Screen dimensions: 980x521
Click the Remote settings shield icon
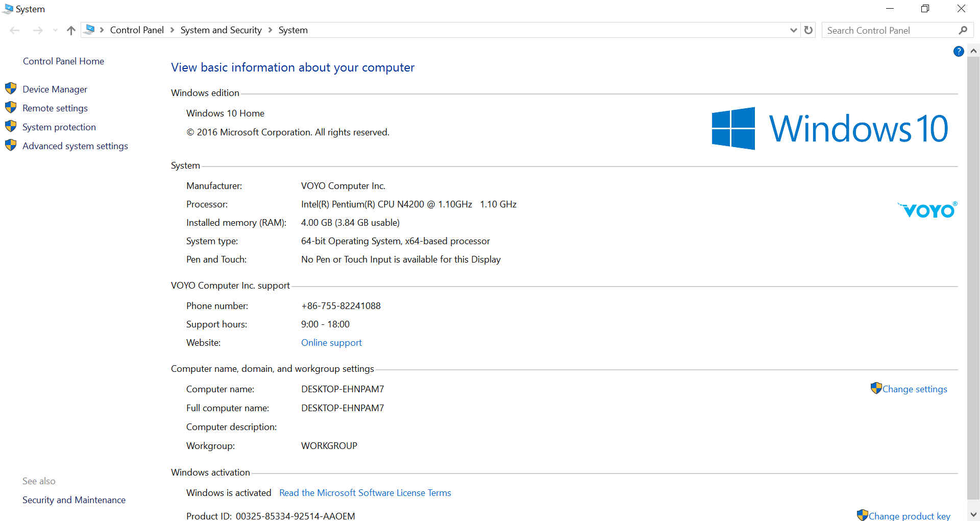coord(11,107)
